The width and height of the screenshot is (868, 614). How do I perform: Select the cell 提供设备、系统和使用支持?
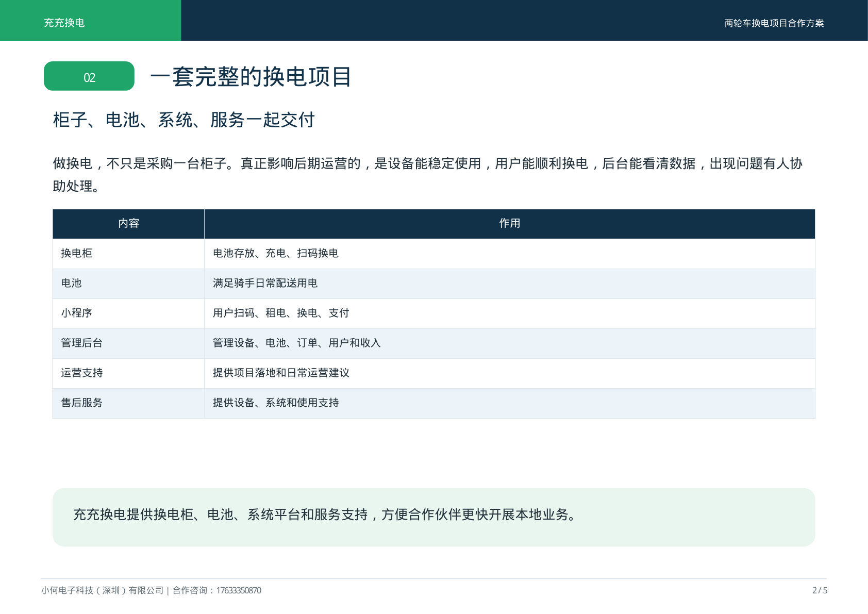click(x=510, y=403)
